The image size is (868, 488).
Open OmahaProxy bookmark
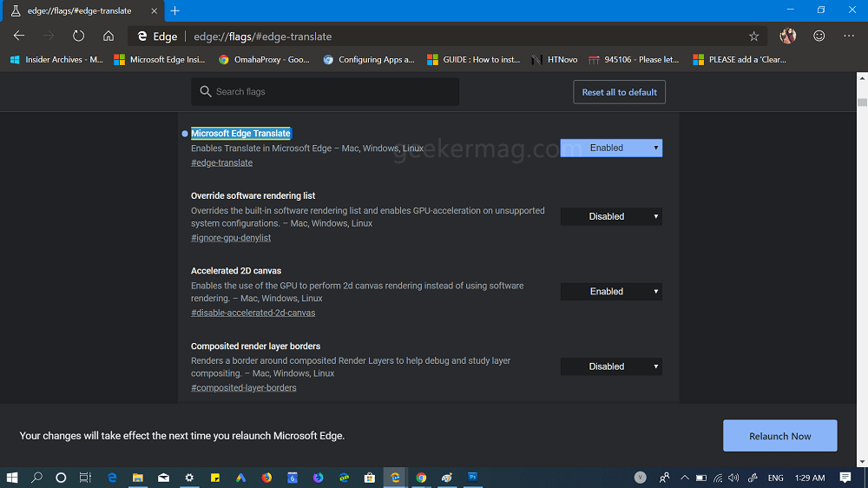tap(264, 59)
